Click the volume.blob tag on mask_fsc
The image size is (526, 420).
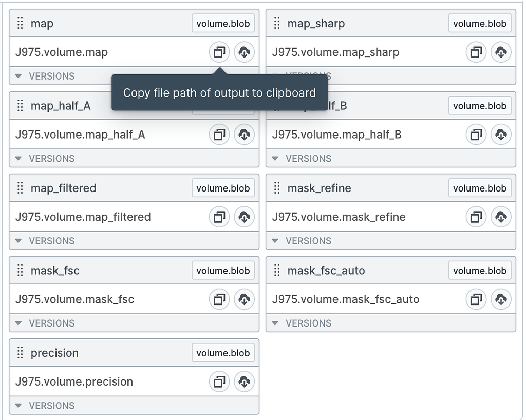pos(223,271)
